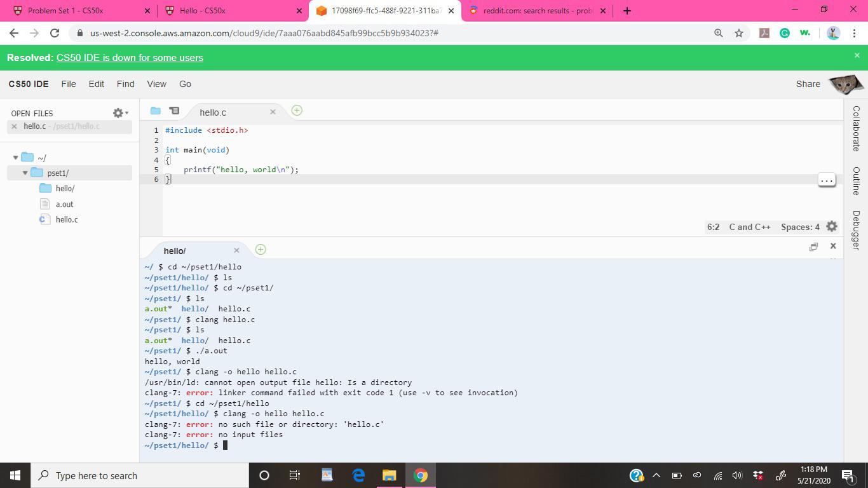This screenshot has height=488, width=868.
Task: Open Cortana circle icon on taskbar
Action: click(264, 475)
